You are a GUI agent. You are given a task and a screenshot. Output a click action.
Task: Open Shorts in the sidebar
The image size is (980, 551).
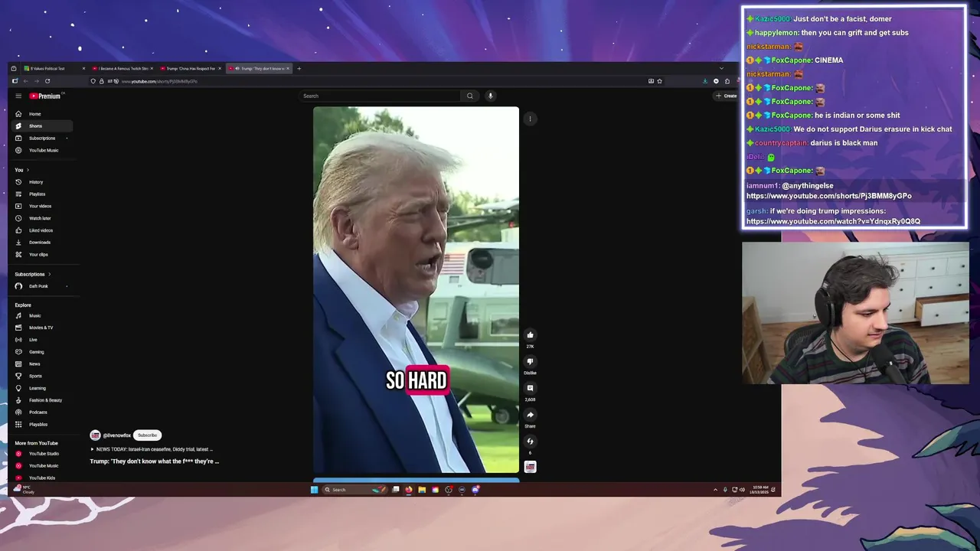tap(42, 126)
